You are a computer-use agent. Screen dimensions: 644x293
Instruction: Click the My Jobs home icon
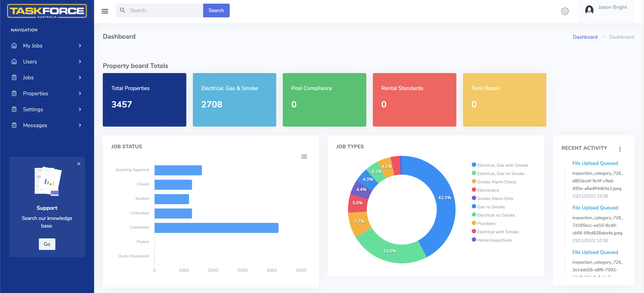tap(14, 46)
